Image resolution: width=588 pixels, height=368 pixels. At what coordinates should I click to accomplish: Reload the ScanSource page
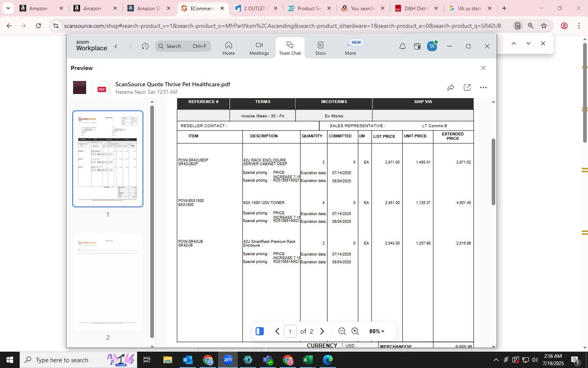38,26
